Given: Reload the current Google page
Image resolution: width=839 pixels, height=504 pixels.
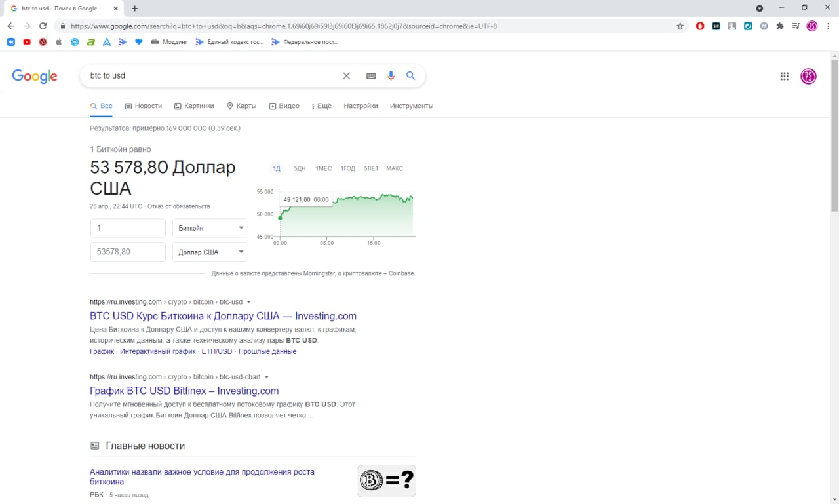Looking at the screenshot, I should 43,26.
